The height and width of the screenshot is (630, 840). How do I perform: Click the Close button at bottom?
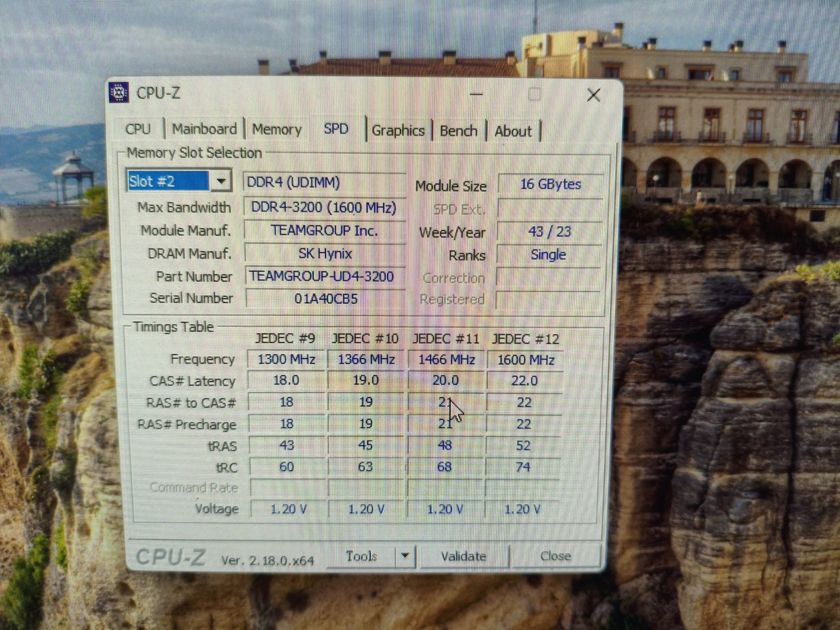coord(555,556)
